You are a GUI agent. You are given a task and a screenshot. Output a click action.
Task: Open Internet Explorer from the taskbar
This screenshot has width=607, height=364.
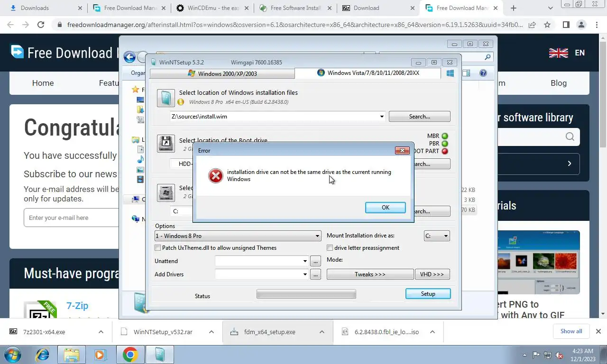42,355
